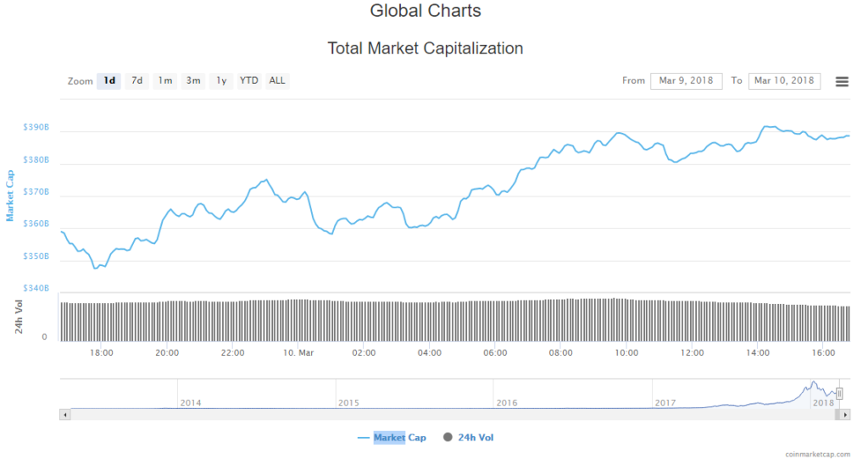
Task: Click the navigator scrollbar left arrow
Action: tap(64, 415)
